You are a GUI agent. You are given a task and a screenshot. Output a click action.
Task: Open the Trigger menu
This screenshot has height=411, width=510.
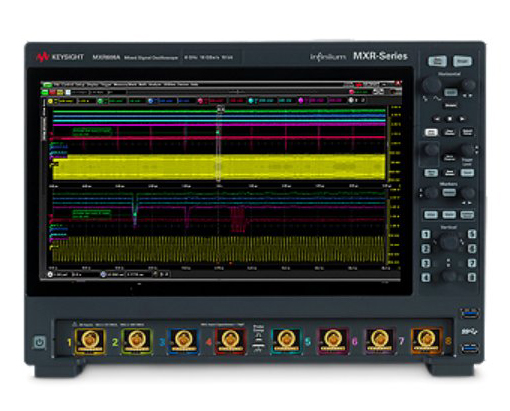pos(106,84)
